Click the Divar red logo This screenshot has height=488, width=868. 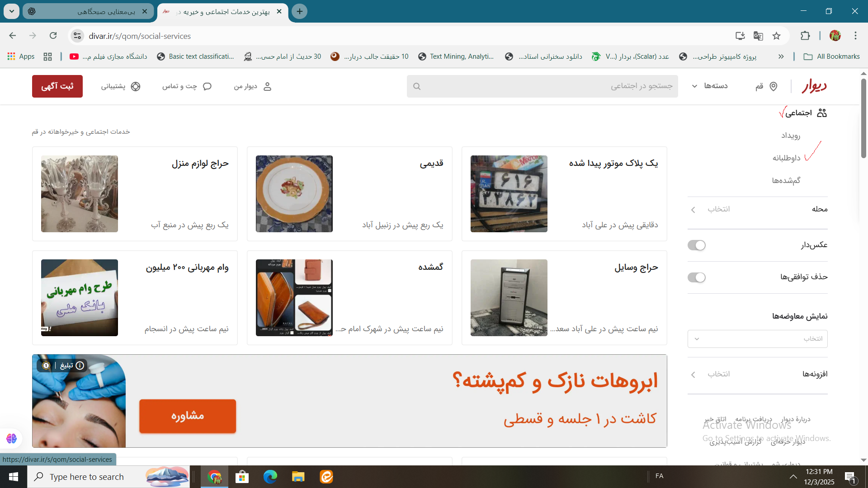(x=814, y=86)
